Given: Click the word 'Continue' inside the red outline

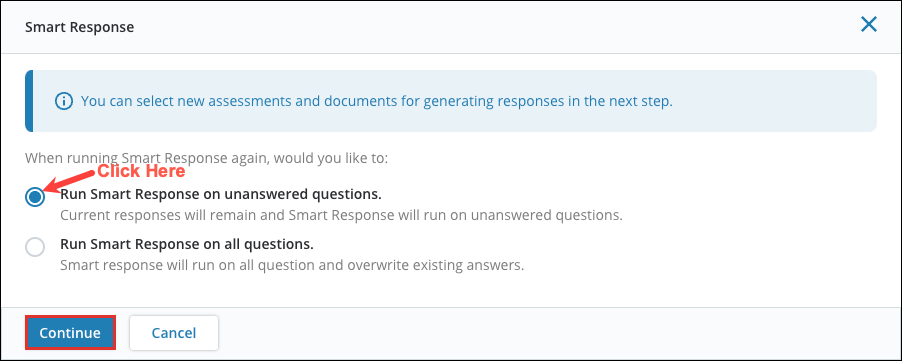Looking at the screenshot, I should (x=70, y=333).
